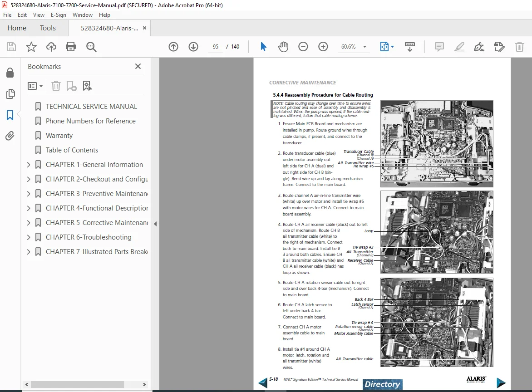Click the page number input field
The image size is (532, 392).
tap(216, 47)
